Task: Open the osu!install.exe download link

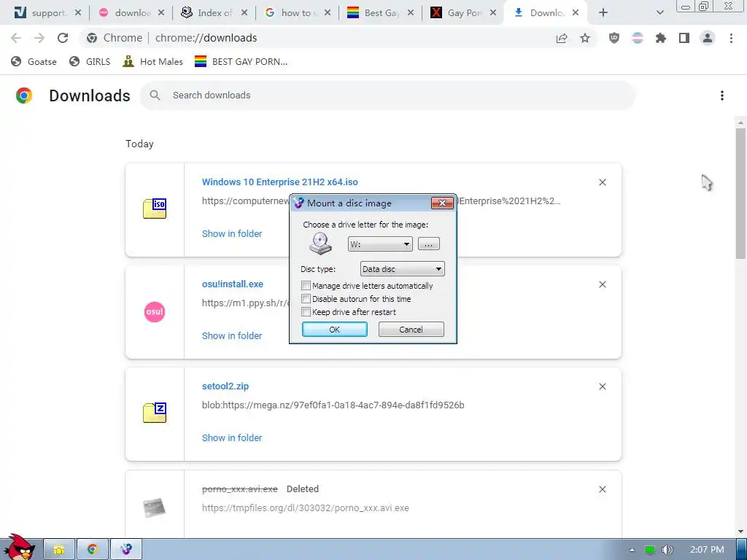Action: (x=233, y=284)
